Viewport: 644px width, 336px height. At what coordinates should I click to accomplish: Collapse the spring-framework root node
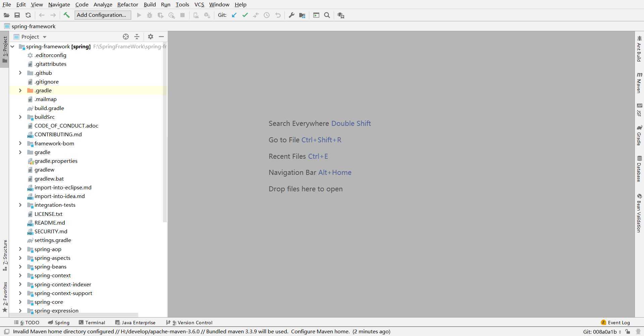point(13,47)
